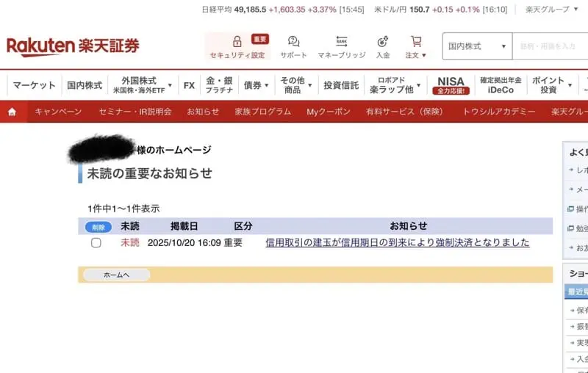Screen dimensions: 588x373
Task: Click the Support chat icon
Action: point(293,42)
